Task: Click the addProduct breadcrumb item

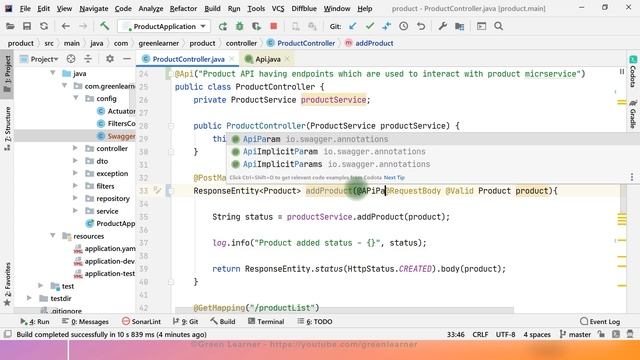Action: 369,43
